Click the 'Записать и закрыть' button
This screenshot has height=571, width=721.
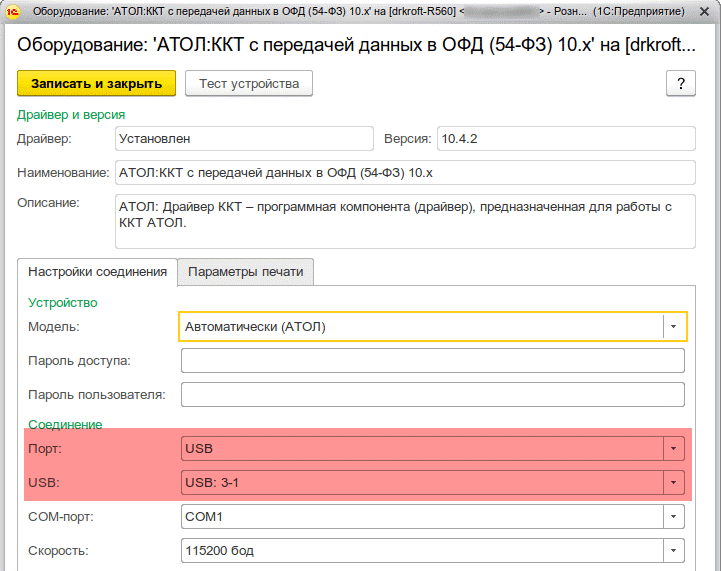[x=96, y=84]
